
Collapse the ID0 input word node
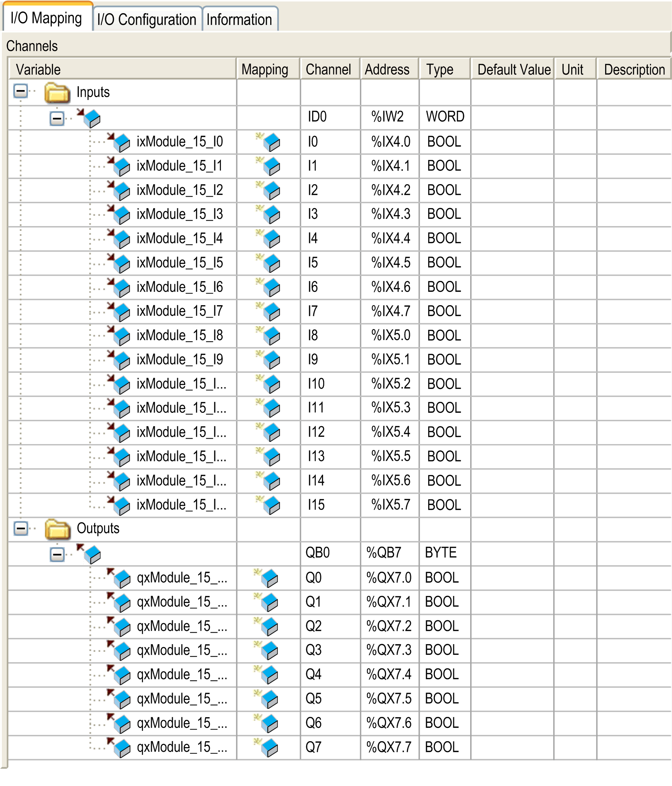pos(57,118)
